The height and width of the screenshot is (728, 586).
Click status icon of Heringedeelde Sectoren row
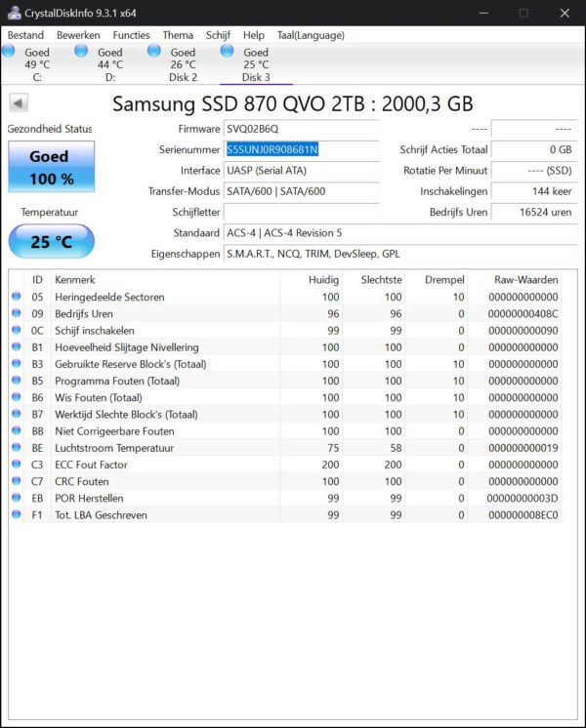coord(17,297)
